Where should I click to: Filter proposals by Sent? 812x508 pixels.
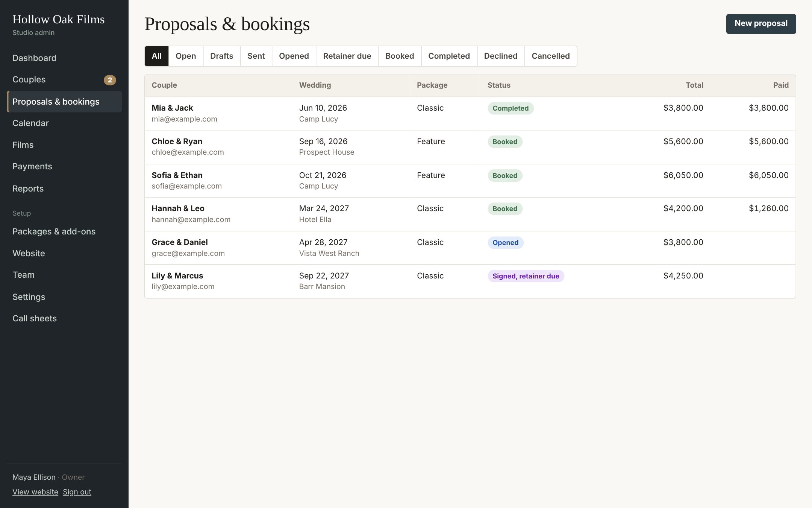pos(256,56)
